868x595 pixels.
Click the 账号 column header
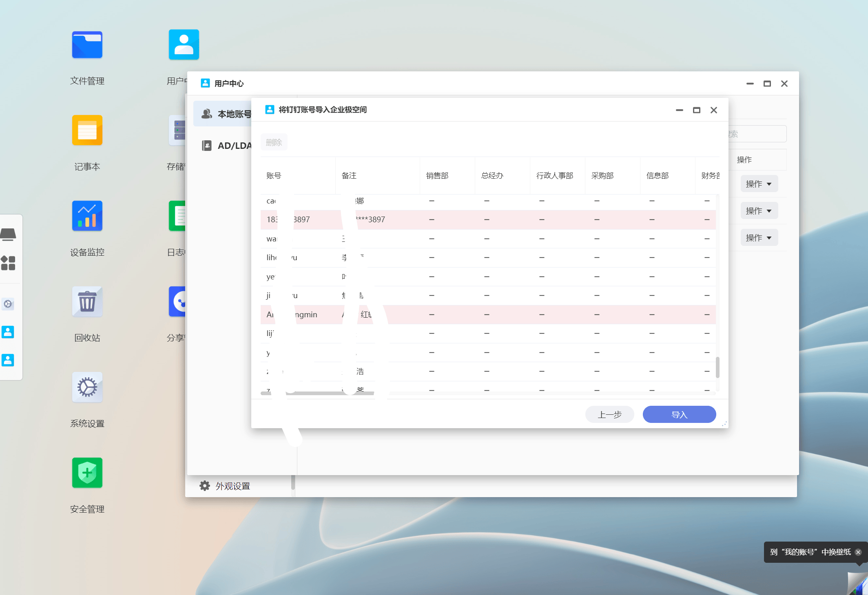(298, 175)
